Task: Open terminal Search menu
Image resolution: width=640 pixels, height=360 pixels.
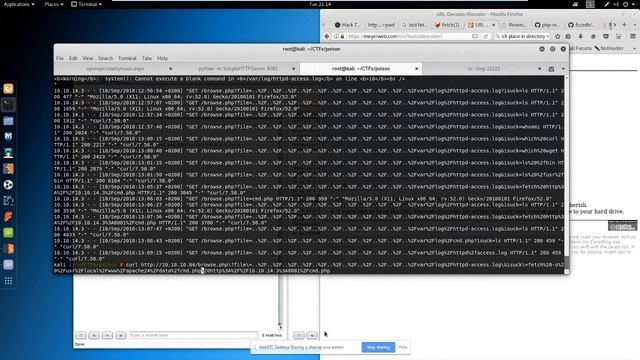Action: click(x=105, y=58)
